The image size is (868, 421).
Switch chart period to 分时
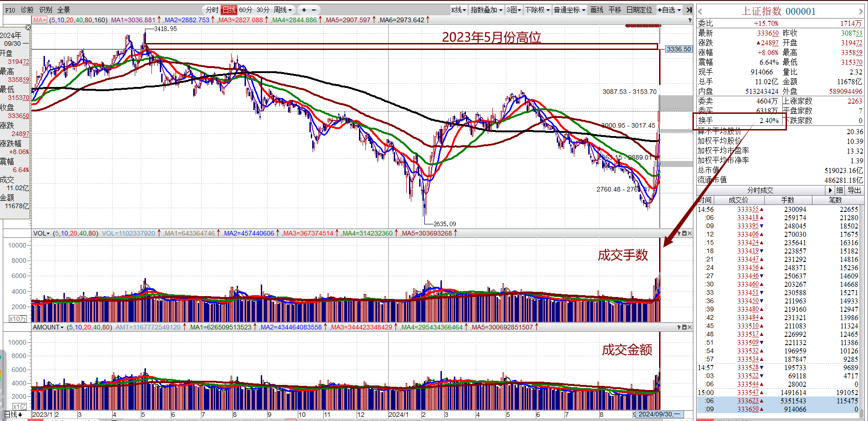(212, 10)
